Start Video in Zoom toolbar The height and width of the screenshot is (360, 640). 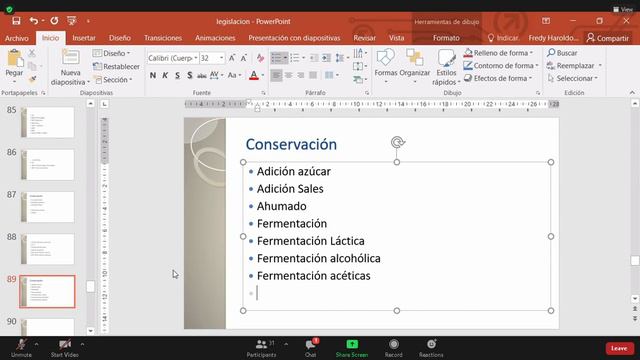tap(65, 348)
